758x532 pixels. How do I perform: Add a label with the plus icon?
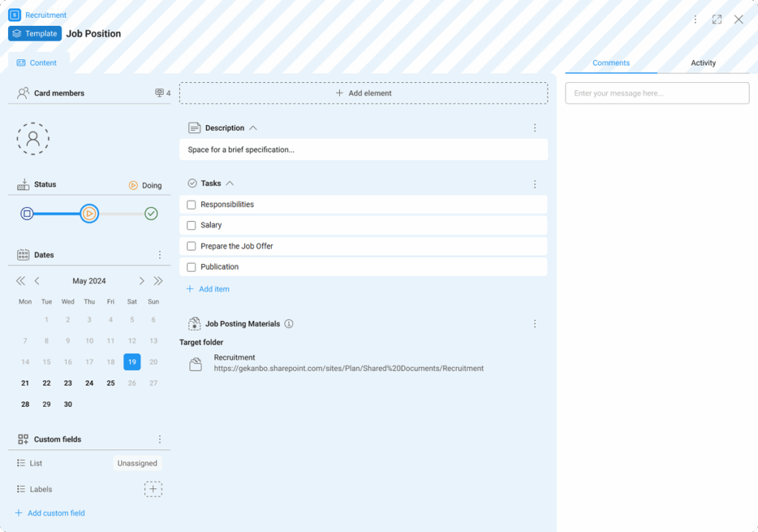[152, 489]
